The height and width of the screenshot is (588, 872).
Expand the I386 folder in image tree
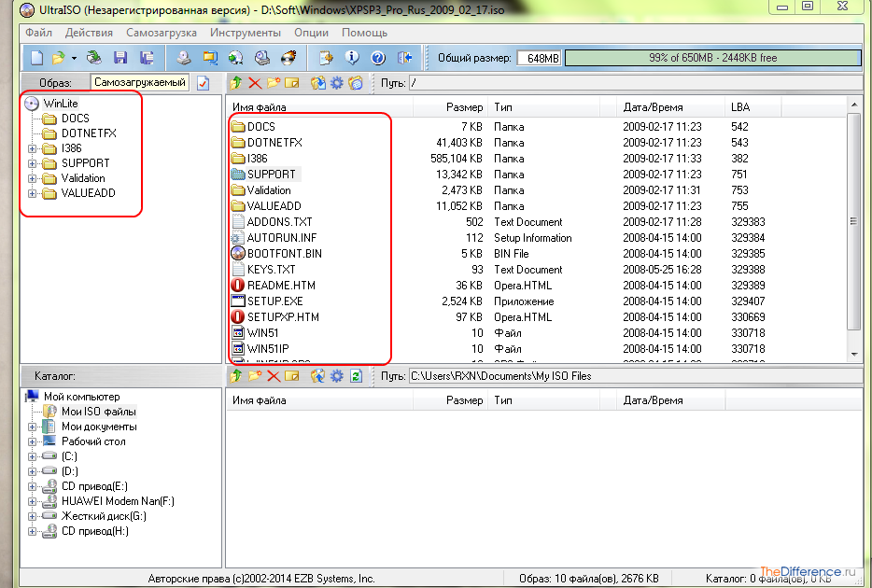pyautogui.click(x=34, y=148)
